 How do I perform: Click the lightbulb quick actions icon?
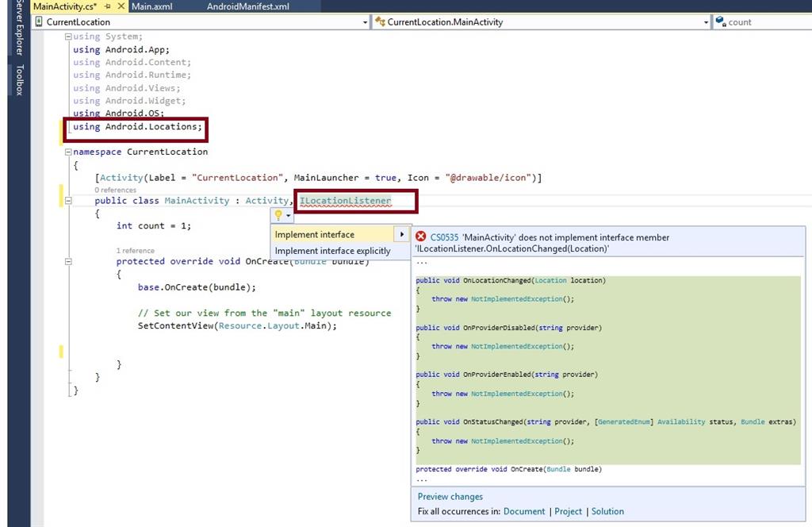coord(278,215)
